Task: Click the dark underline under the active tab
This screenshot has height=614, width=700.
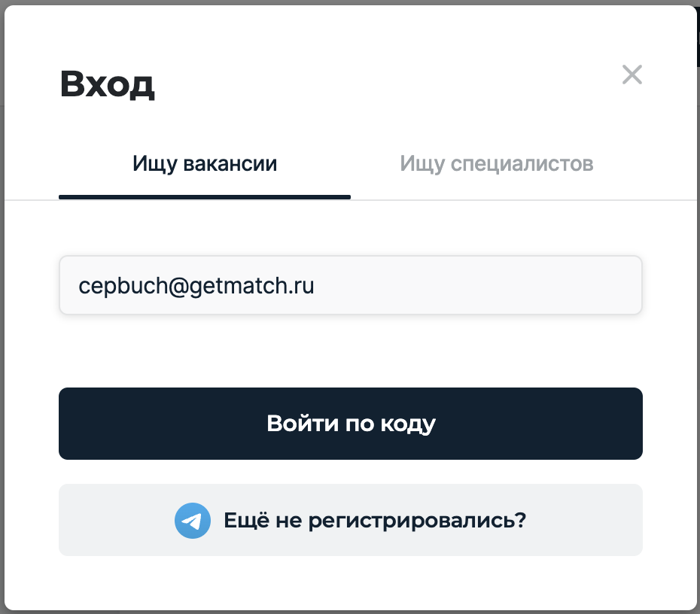Action: click(205, 197)
